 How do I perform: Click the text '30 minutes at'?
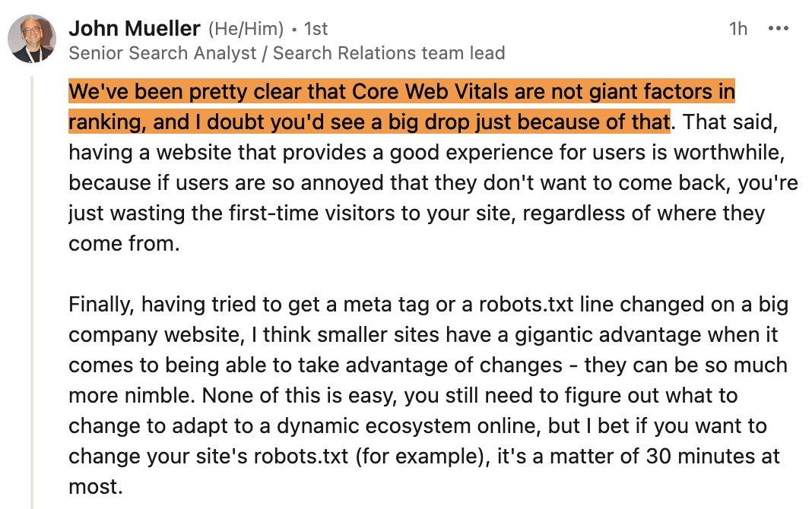(x=713, y=457)
